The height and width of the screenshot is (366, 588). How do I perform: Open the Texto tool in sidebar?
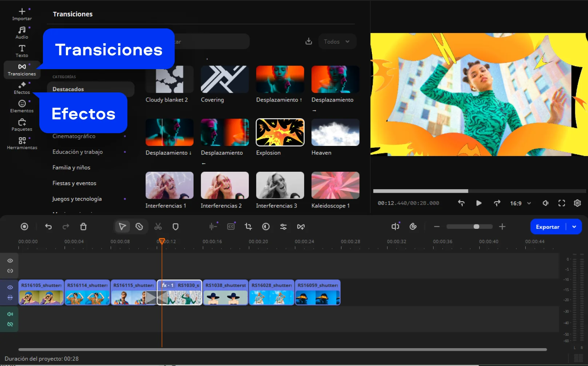pos(22,51)
